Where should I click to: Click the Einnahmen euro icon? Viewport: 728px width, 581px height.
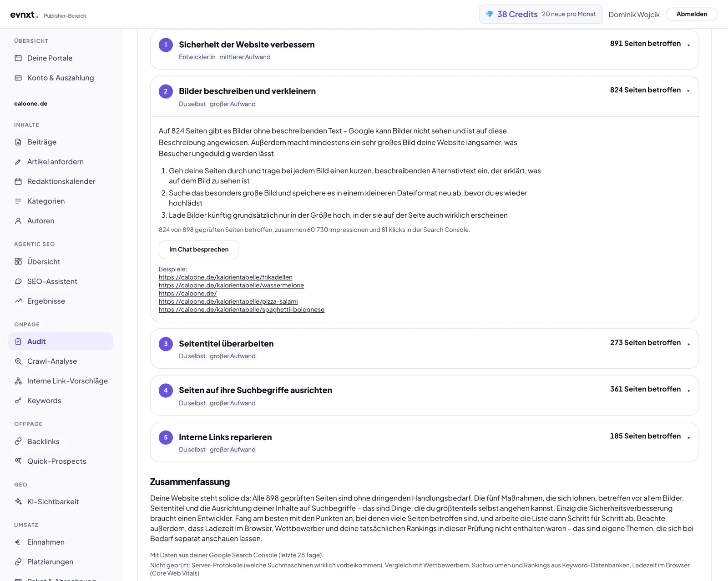pos(18,542)
